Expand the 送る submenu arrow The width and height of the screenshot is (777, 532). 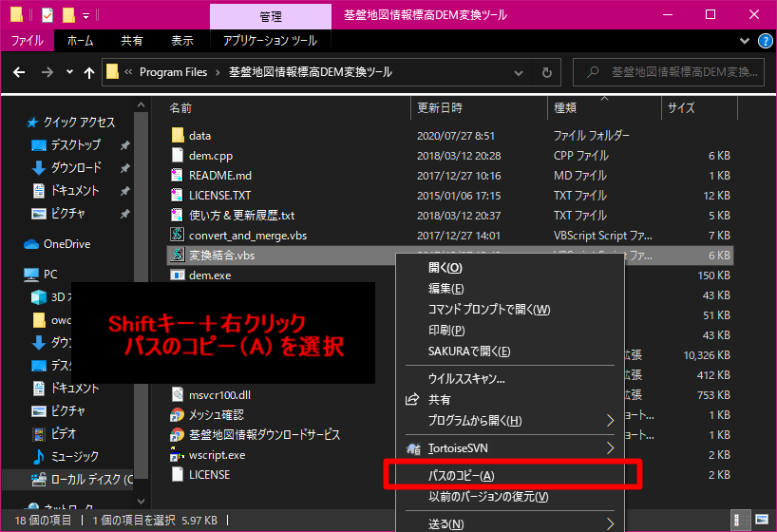[x=610, y=523]
